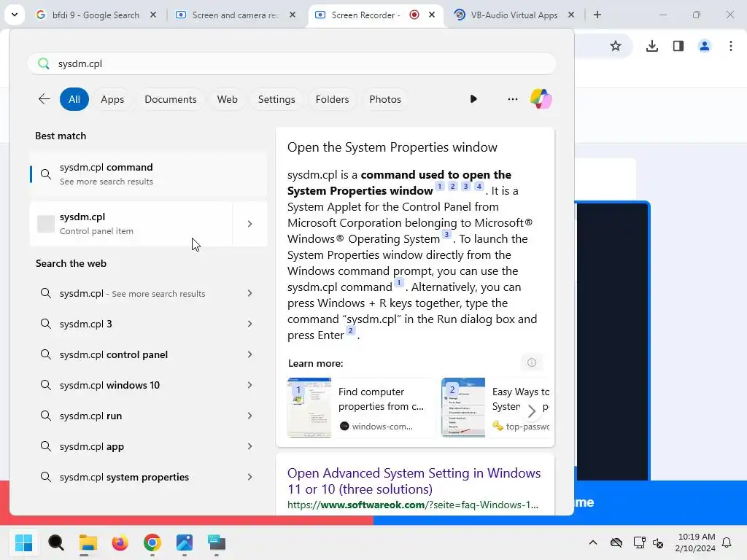Viewport: 747px width, 560px height.
Task: Select 'sysdm.cpl app' web suggestion
Action: tap(148, 446)
